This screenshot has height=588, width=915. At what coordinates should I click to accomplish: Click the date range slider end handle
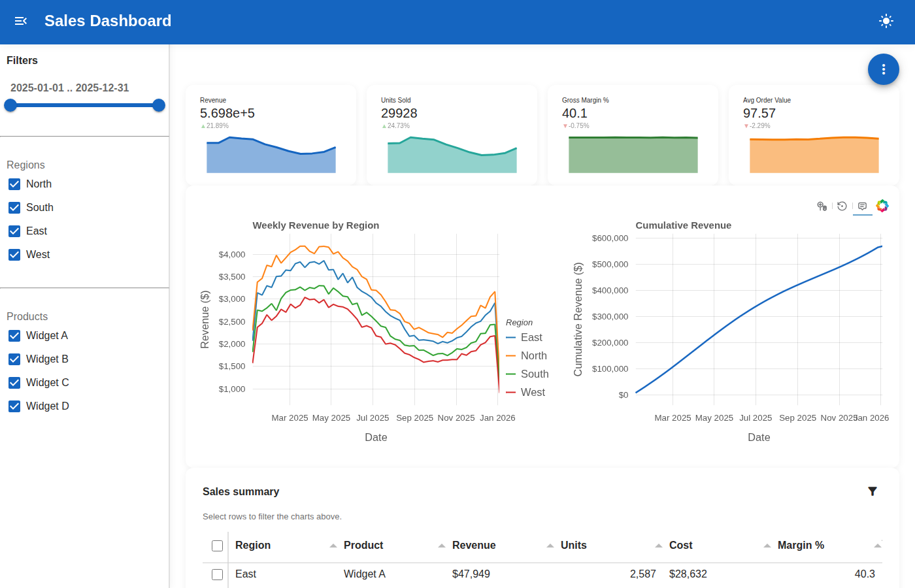click(x=159, y=105)
